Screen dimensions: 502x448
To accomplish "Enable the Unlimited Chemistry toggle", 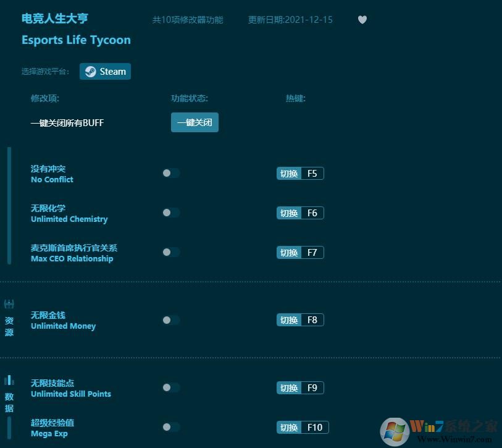I will point(171,213).
